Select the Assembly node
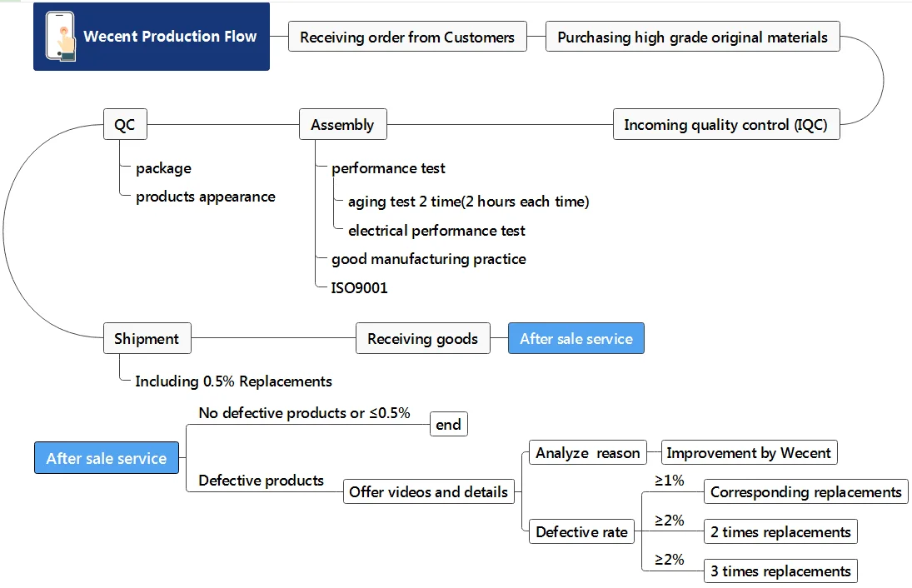The height and width of the screenshot is (588, 912). pos(342,125)
